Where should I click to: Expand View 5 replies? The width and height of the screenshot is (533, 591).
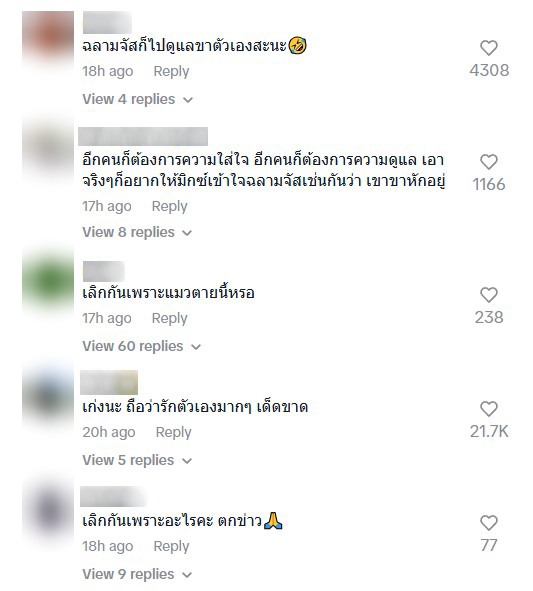click(x=137, y=460)
